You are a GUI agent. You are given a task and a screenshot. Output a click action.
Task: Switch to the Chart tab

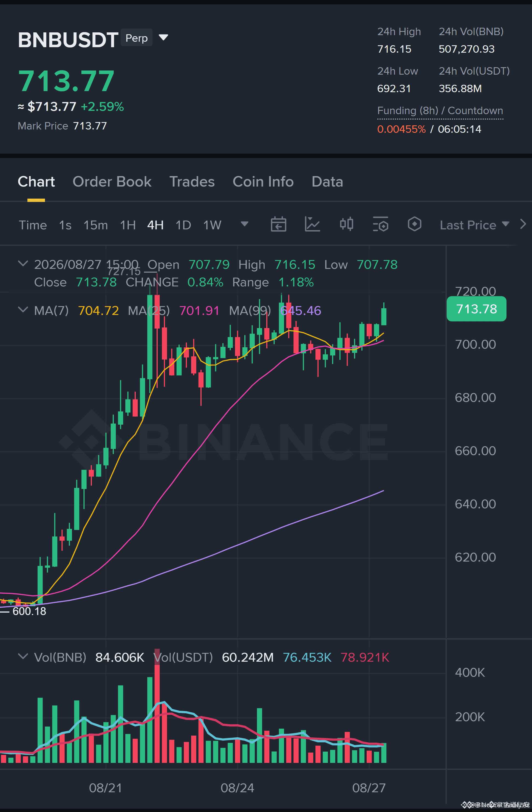coord(36,182)
